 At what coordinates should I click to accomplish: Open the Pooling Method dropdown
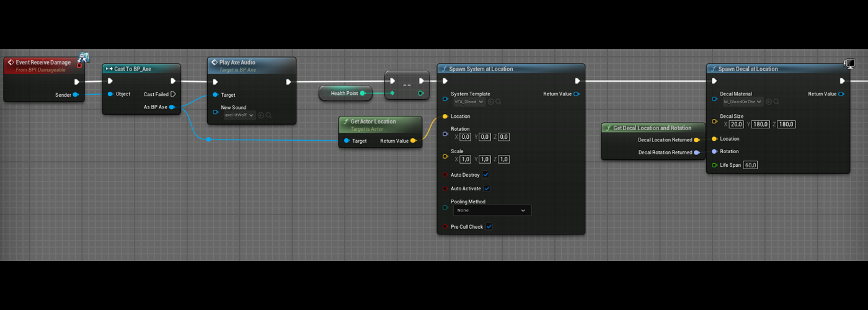pos(491,211)
